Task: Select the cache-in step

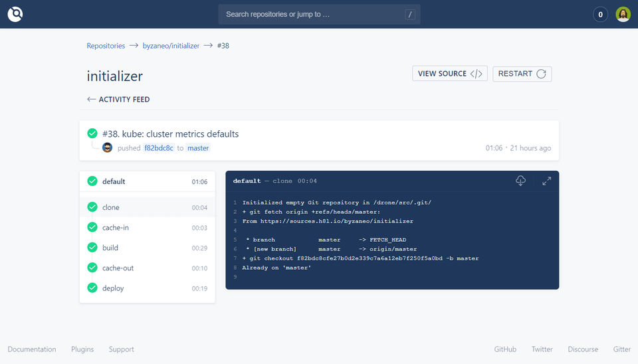Action: pyautogui.click(x=148, y=228)
